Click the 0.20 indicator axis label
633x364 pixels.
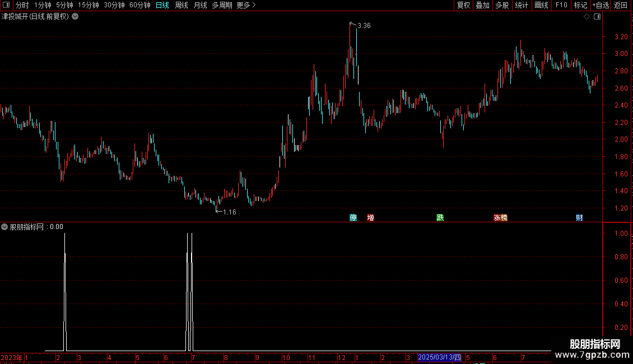pos(621,327)
